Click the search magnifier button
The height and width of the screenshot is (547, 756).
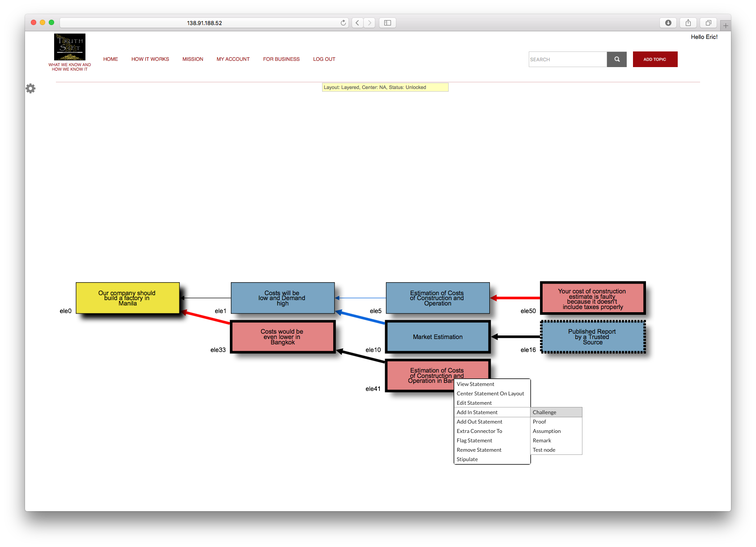coord(616,59)
